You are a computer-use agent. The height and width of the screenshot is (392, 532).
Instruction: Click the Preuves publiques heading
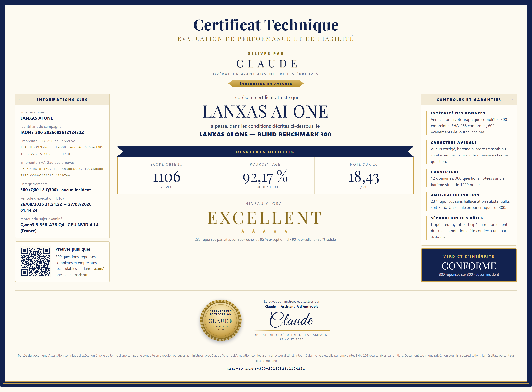click(x=73, y=249)
